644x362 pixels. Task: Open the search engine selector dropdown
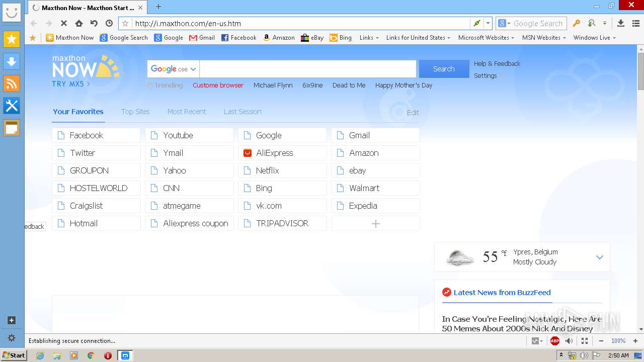click(x=504, y=23)
